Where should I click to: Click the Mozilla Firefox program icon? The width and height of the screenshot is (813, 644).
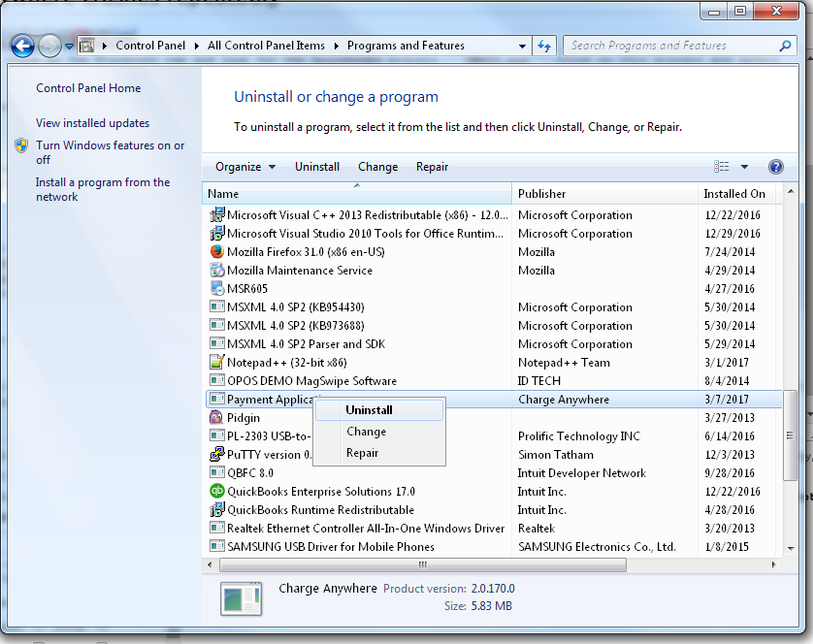click(217, 252)
